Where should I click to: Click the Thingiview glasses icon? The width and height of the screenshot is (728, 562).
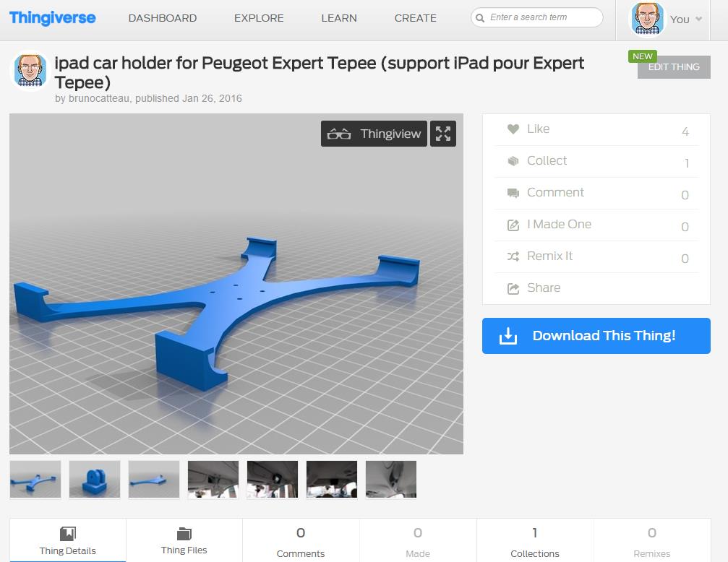coord(339,134)
